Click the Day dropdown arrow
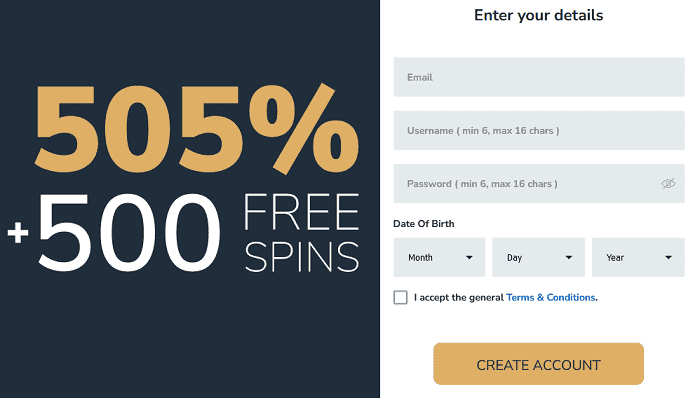The width and height of the screenshot is (700, 398). [569, 257]
